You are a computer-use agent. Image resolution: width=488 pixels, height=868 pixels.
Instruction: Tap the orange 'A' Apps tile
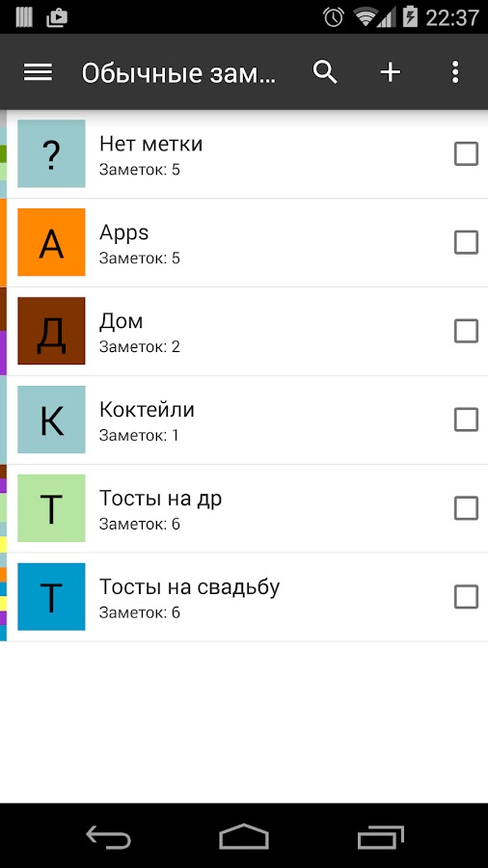[51, 242]
